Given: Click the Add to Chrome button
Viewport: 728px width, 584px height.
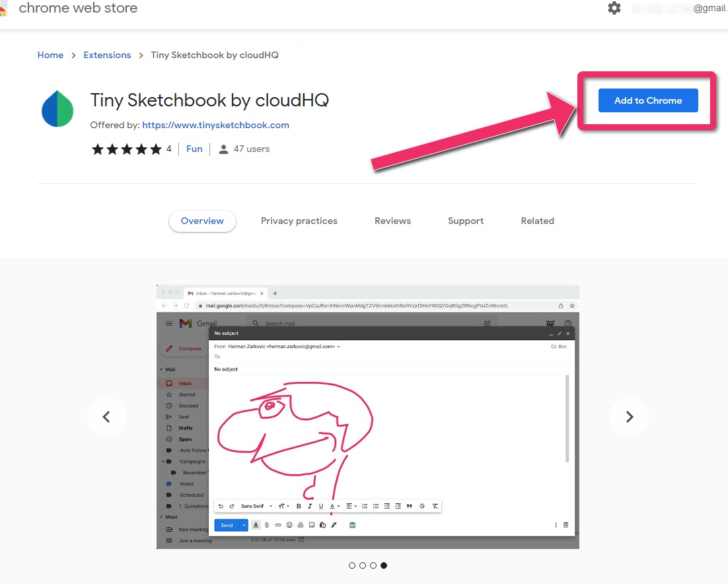Looking at the screenshot, I should click(x=648, y=100).
